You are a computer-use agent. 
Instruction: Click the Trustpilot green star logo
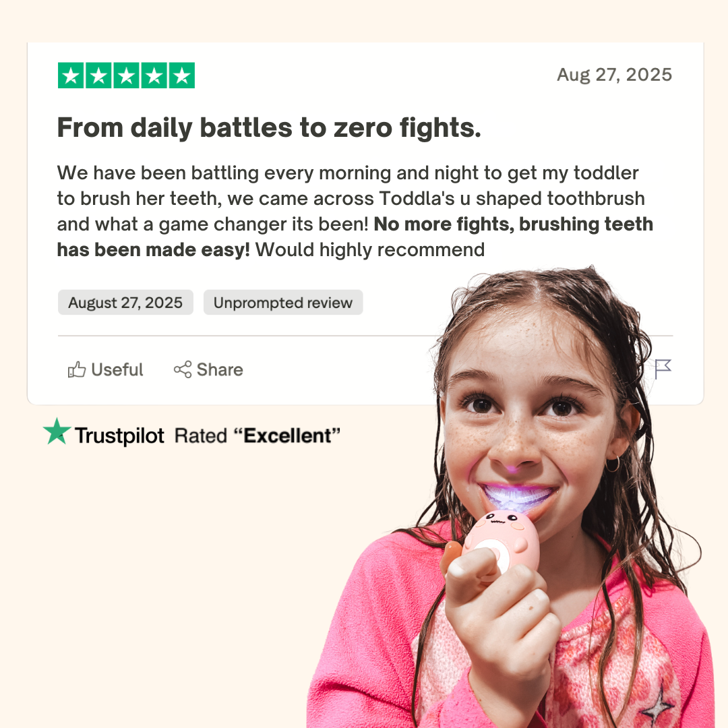57,432
